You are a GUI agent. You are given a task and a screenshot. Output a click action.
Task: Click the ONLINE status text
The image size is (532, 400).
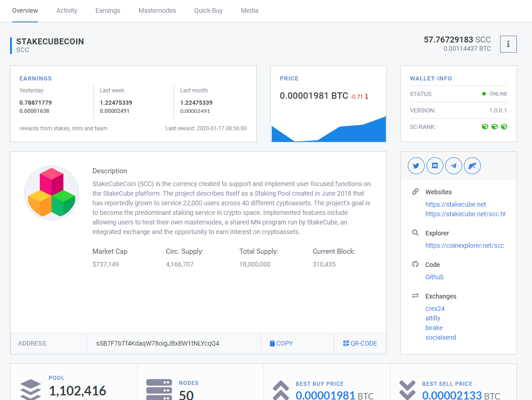498,94
